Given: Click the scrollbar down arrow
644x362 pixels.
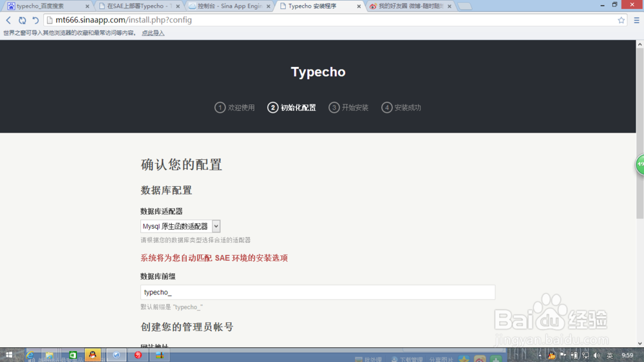Looking at the screenshot, I should click(640, 343).
